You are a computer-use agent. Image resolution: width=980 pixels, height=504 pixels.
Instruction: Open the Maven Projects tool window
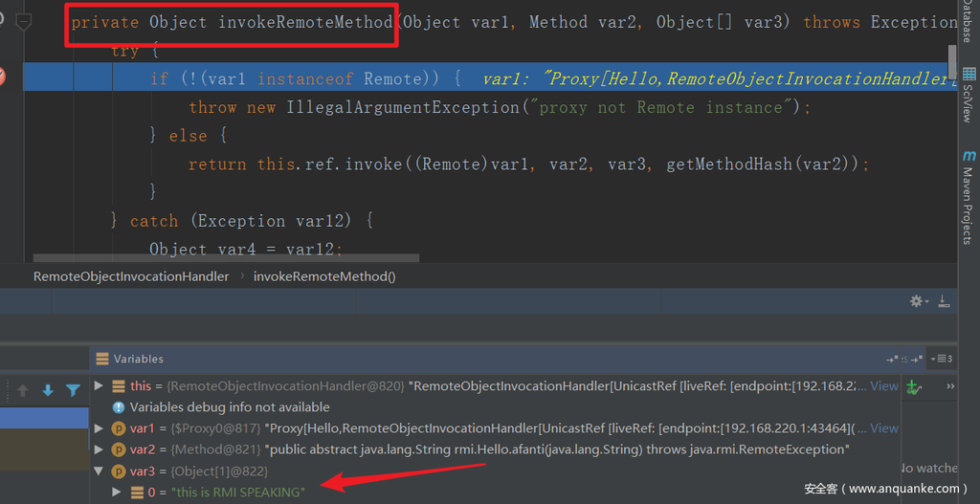tap(969, 197)
